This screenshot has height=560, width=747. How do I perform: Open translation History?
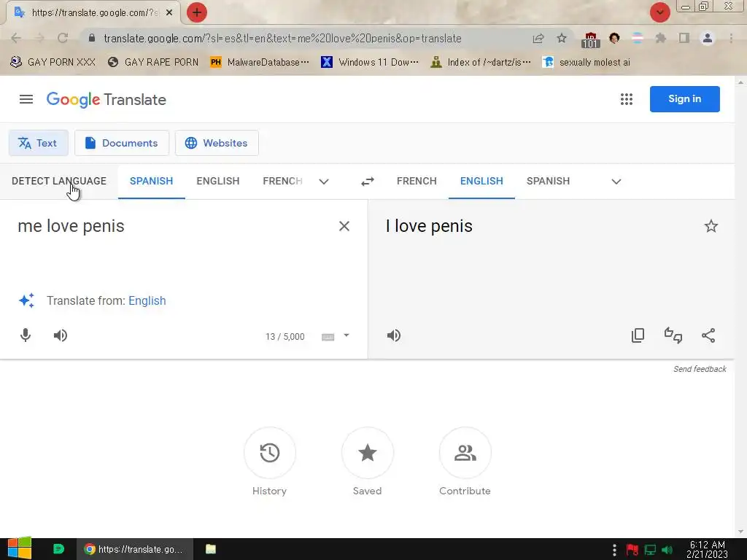click(x=270, y=453)
